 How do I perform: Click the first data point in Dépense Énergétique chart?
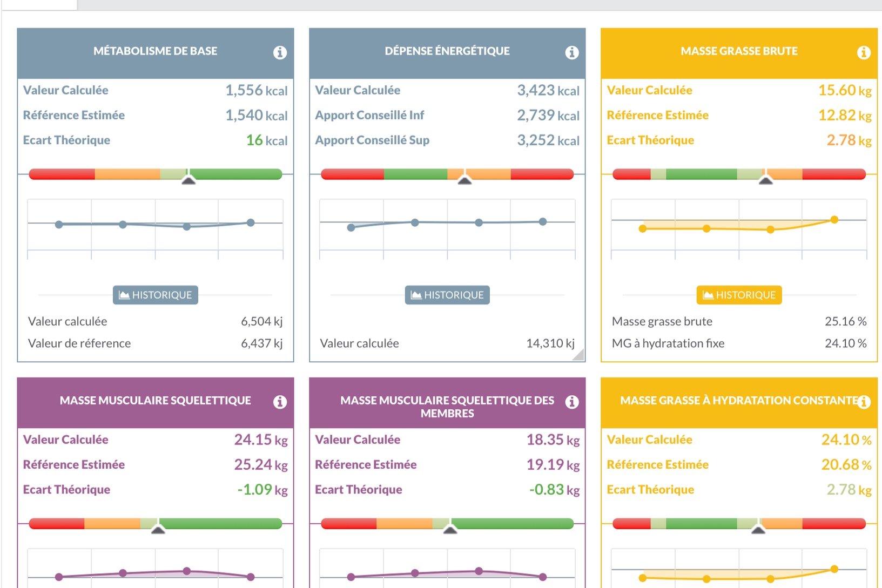(x=351, y=227)
